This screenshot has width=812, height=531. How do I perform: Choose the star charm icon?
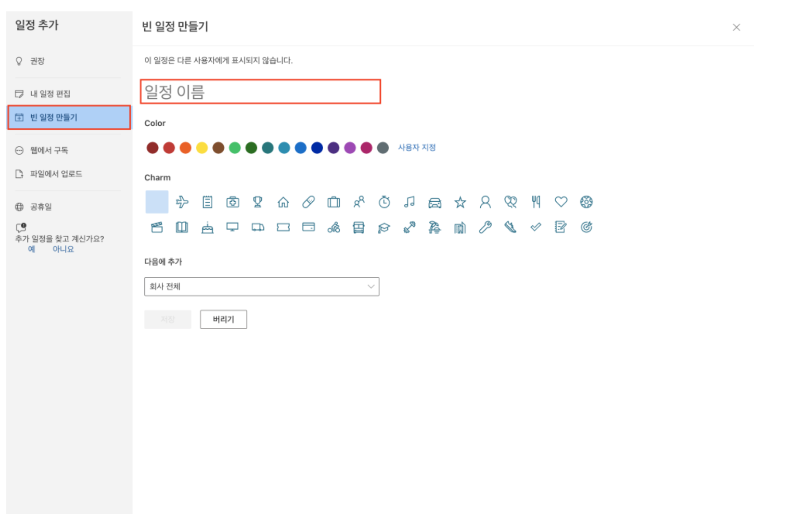pyautogui.click(x=460, y=202)
